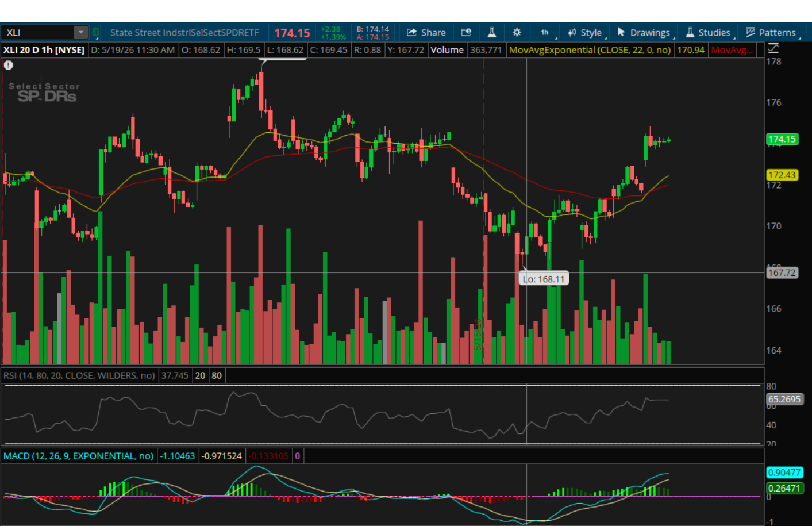Click the C: 169.45 close value

(329, 50)
